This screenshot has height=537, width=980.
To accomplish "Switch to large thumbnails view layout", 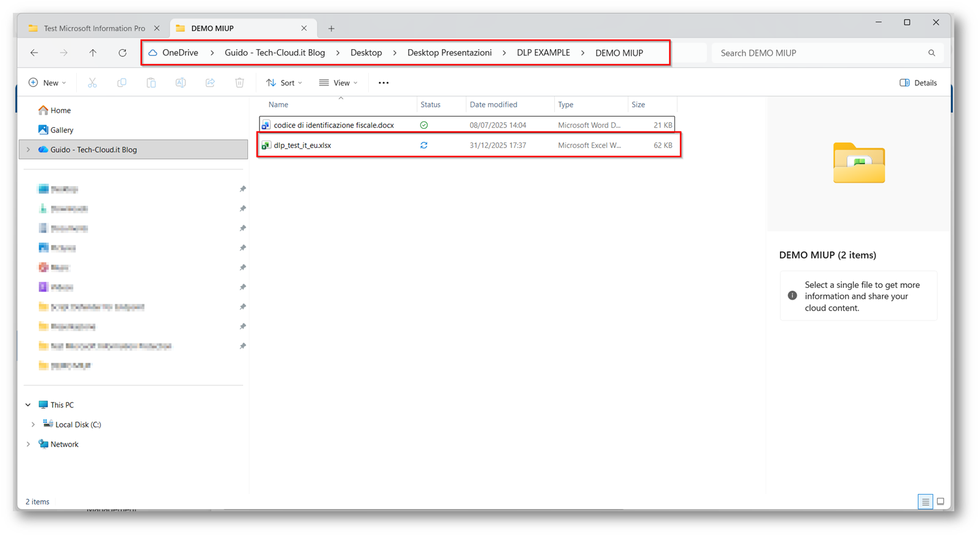I will (x=940, y=501).
